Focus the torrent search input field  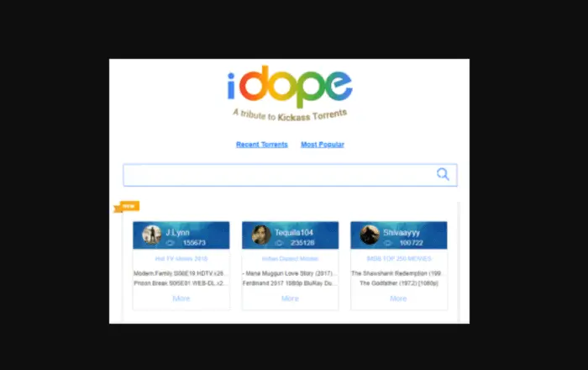pos(279,175)
